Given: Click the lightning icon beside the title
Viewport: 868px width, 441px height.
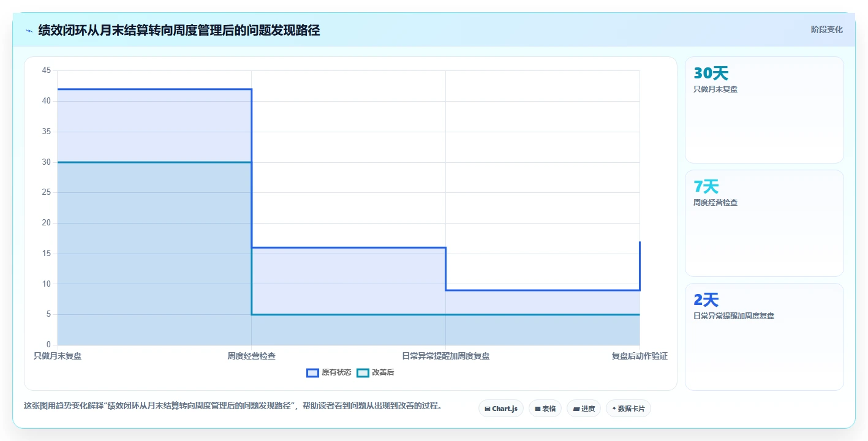Looking at the screenshot, I should (x=29, y=31).
